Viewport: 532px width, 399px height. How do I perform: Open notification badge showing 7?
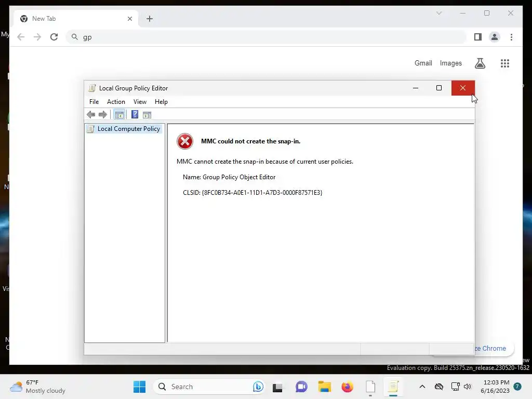point(517,387)
